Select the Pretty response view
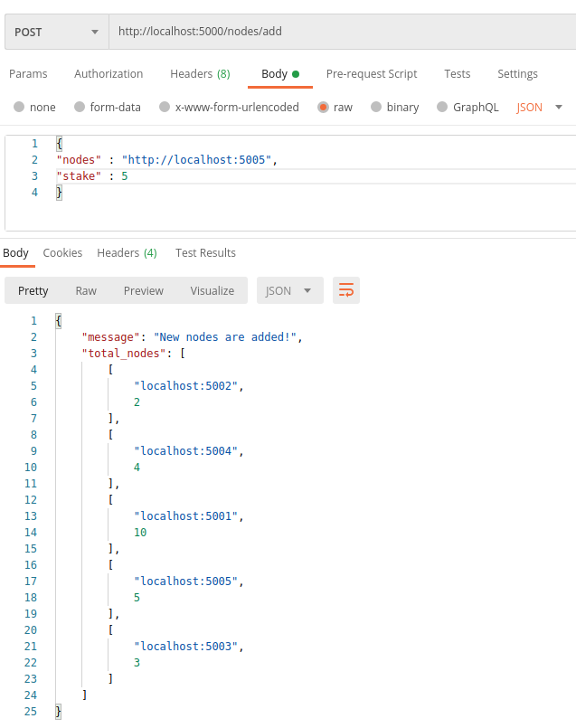 click(33, 290)
